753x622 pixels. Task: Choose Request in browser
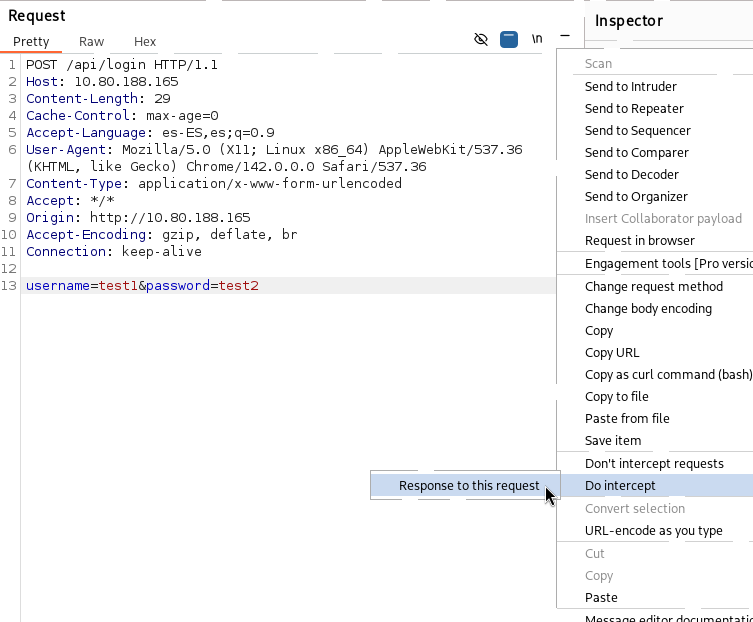point(640,241)
